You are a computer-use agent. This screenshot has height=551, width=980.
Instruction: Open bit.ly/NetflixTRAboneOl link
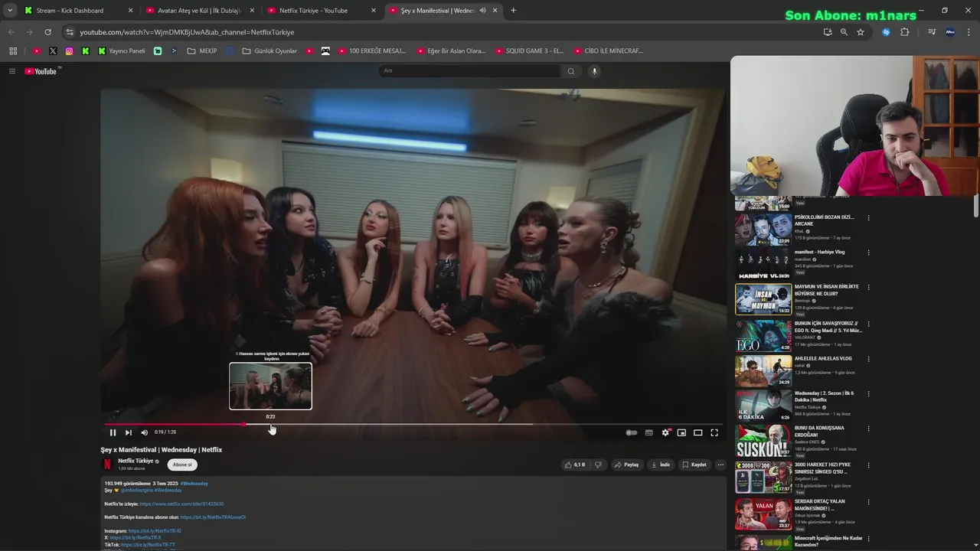pyautogui.click(x=213, y=517)
